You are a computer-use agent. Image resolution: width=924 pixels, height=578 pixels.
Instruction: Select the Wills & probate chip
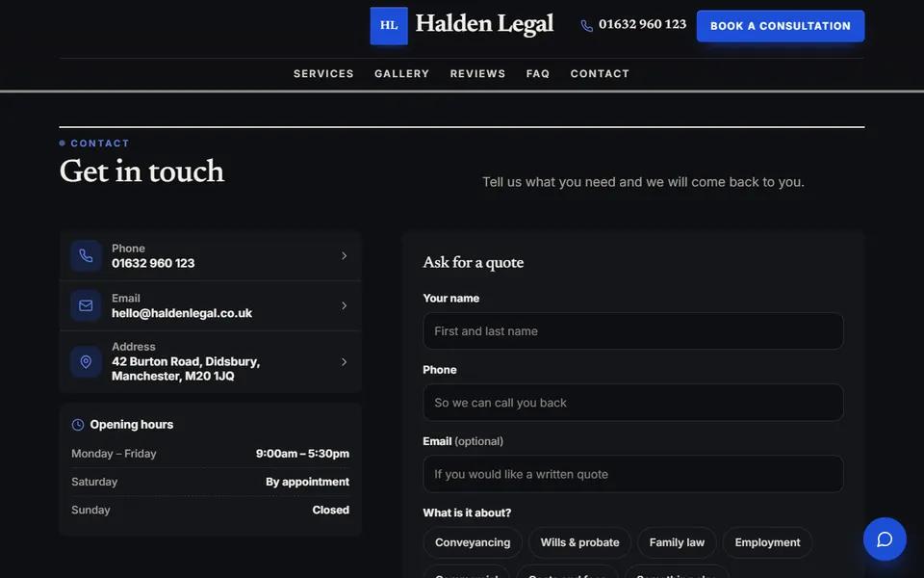click(x=579, y=542)
